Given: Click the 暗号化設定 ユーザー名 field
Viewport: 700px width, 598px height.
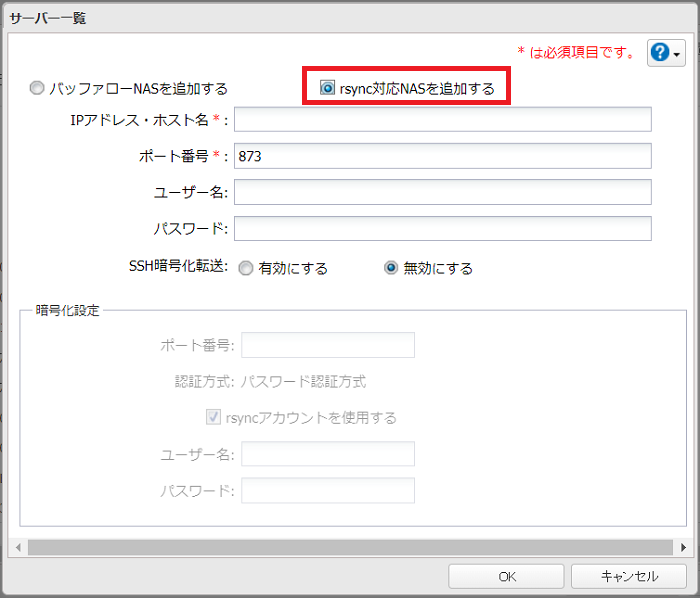Looking at the screenshot, I should click(328, 454).
